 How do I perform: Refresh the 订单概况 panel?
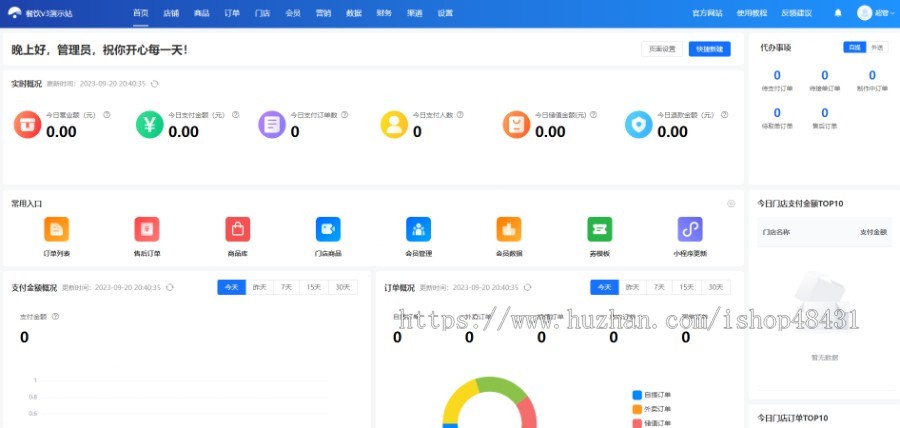pyautogui.click(x=527, y=287)
